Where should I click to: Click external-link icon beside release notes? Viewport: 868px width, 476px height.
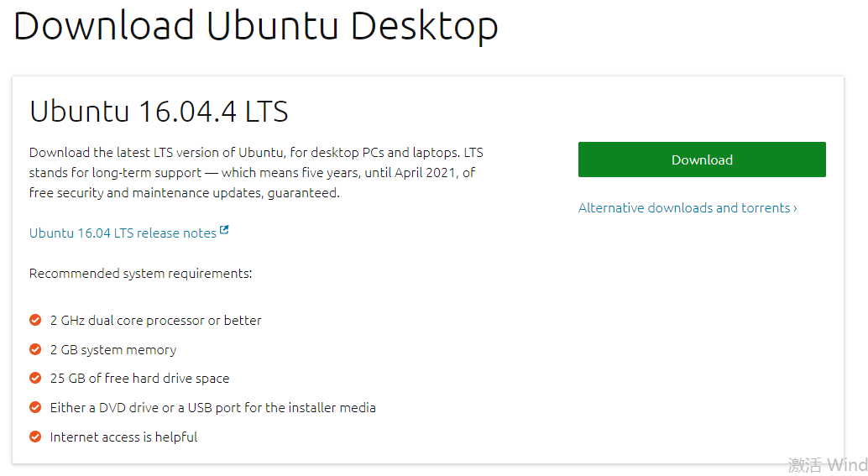click(x=224, y=230)
